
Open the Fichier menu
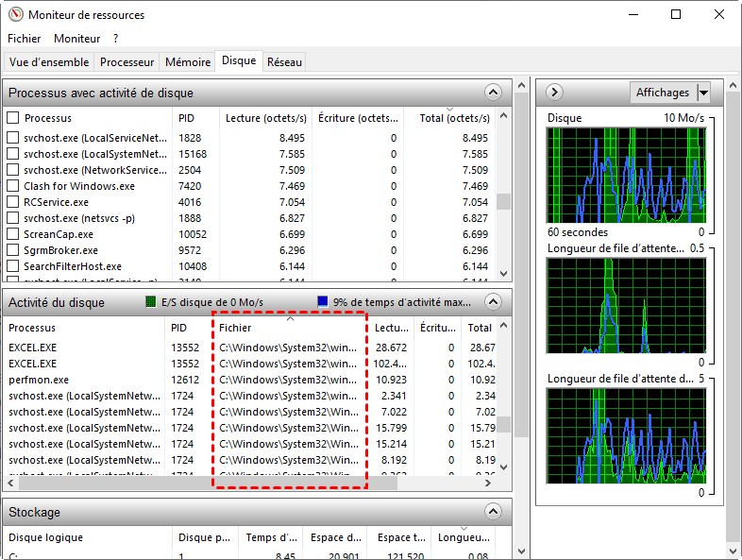click(x=25, y=39)
